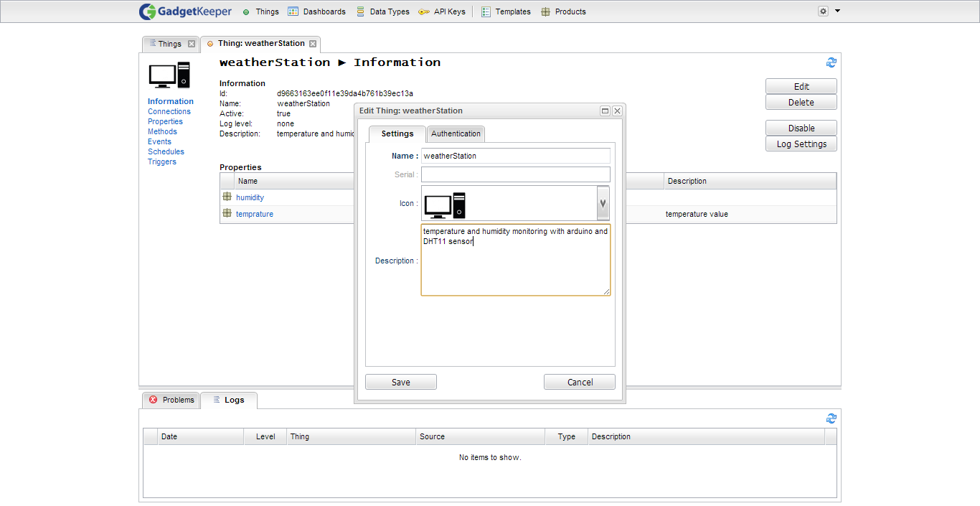The height and width of the screenshot is (506, 980).
Task: Open the Connections sidebar link
Action: (169, 111)
